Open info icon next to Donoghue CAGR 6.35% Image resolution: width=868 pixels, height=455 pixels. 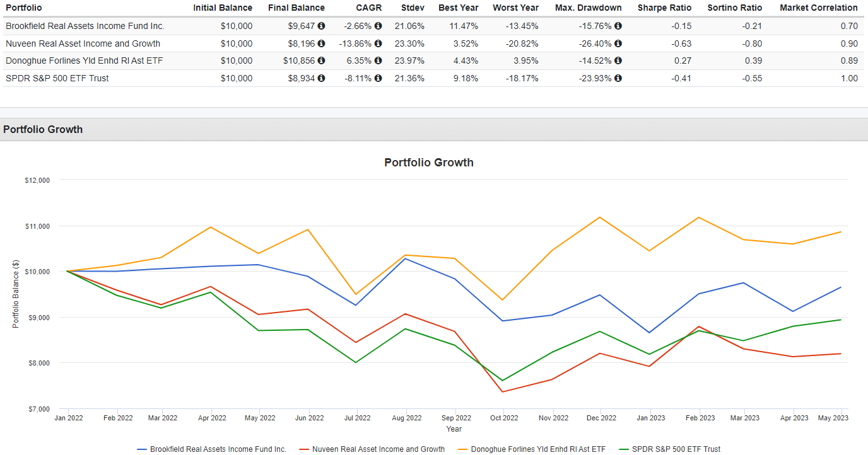pyautogui.click(x=378, y=61)
